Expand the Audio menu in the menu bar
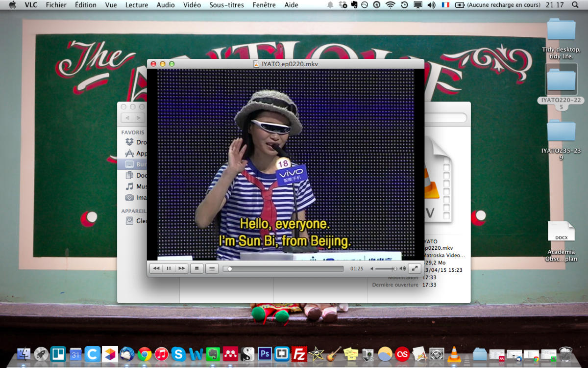The height and width of the screenshot is (368, 588). click(166, 5)
